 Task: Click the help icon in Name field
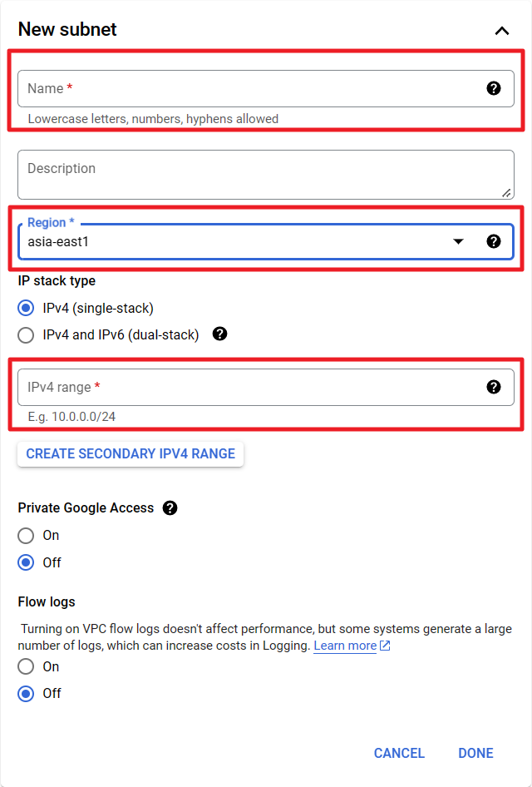click(494, 88)
